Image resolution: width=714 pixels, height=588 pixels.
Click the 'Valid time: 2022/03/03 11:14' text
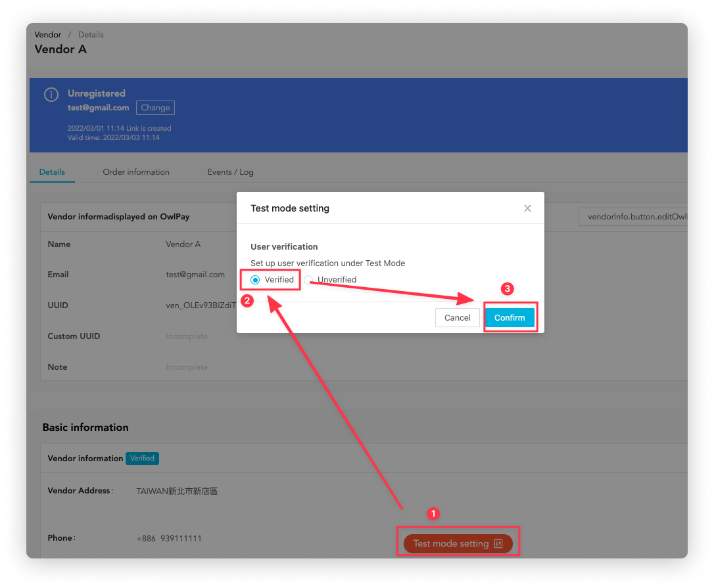(113, 137)
